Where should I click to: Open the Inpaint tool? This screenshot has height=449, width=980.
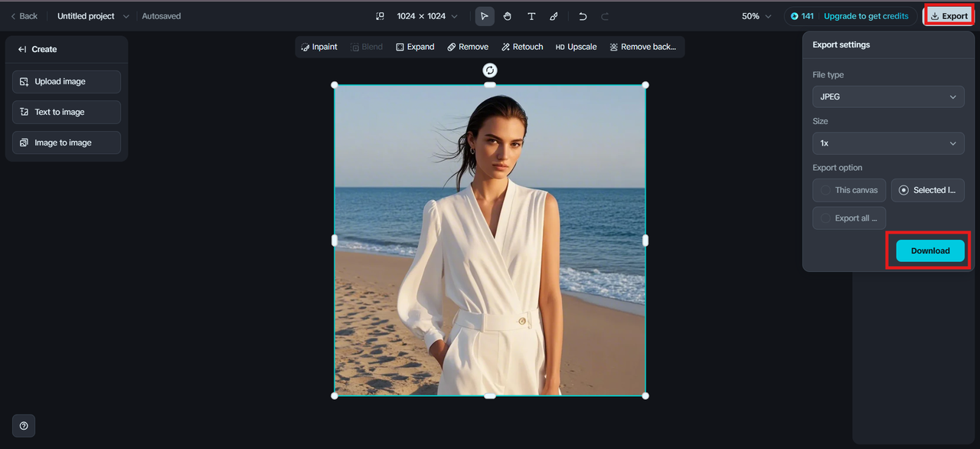pyautogui.click(x=319, y=47)
